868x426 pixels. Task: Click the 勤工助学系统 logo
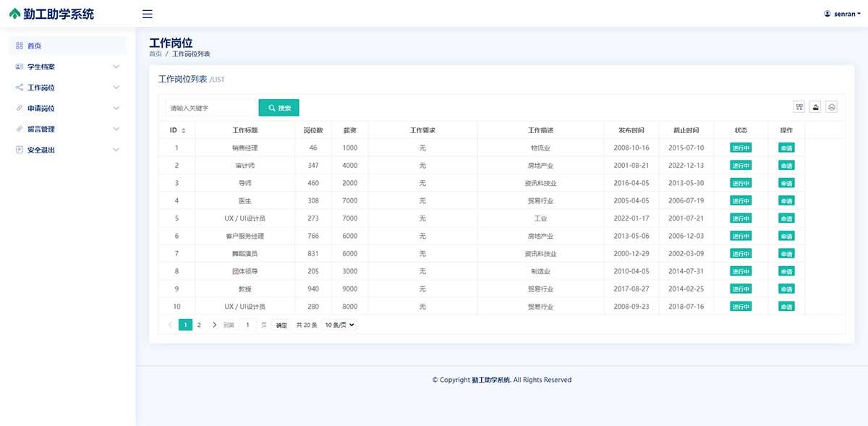tap(52, 14)
